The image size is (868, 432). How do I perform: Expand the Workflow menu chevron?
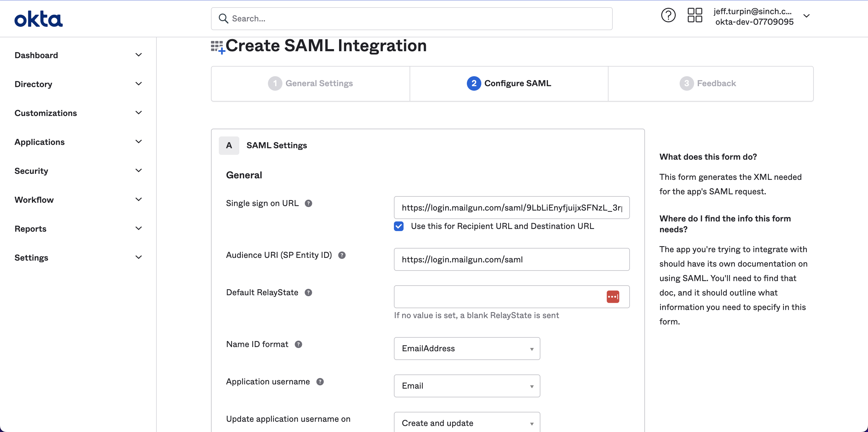coord(139,200)
